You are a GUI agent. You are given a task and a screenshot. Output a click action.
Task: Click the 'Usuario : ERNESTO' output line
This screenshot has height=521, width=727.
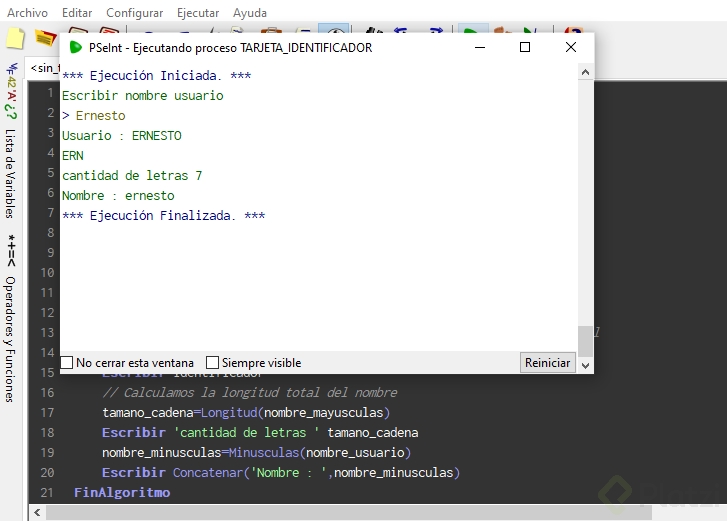click(x=122, y=135)
